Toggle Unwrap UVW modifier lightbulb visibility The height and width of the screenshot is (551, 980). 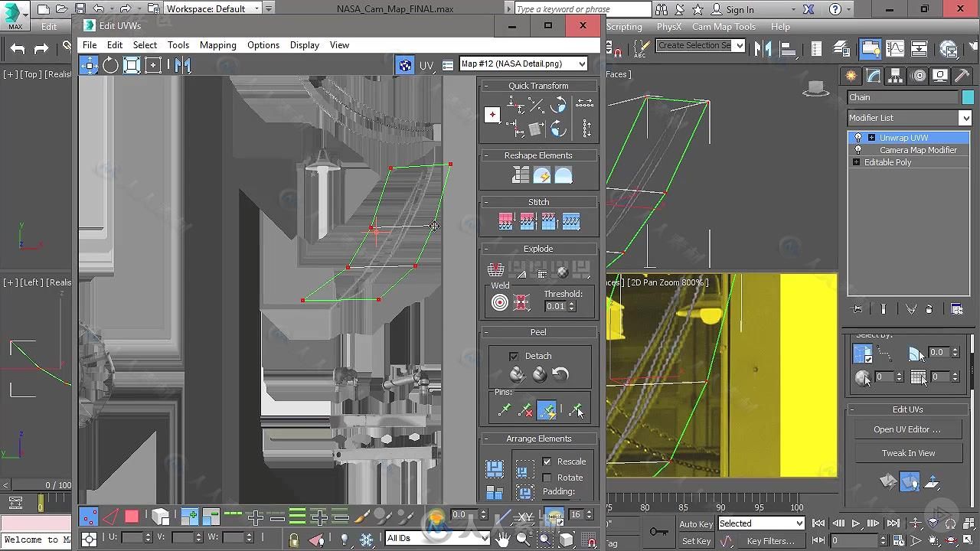pos(857,138)
